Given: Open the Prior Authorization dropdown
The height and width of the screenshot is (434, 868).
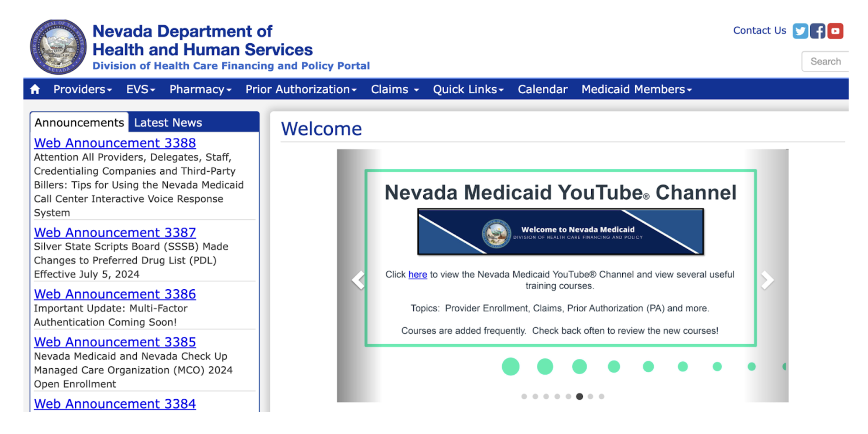Looking at the screenshot, I should (x=301, y=89).
